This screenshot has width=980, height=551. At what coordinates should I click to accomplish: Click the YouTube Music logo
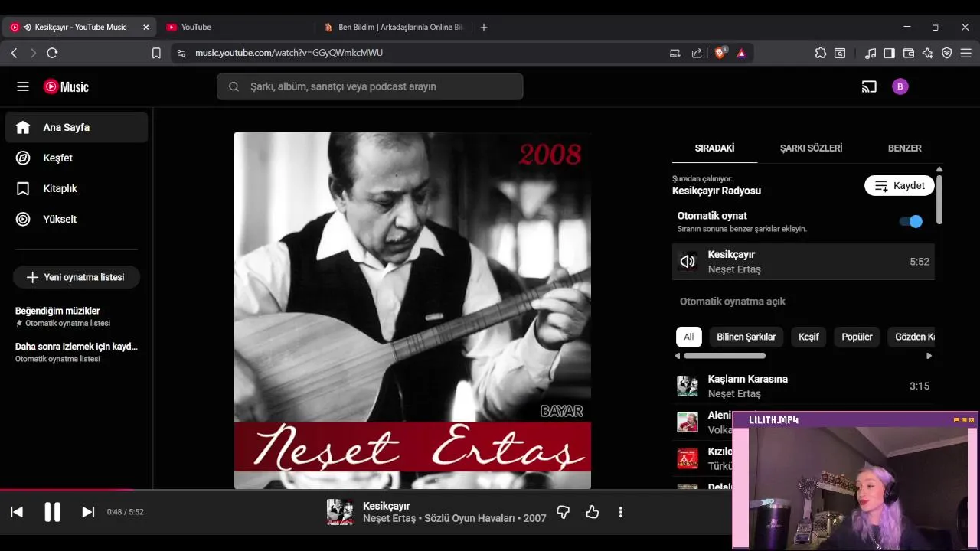pyautogui.click(x=66, y=86)
